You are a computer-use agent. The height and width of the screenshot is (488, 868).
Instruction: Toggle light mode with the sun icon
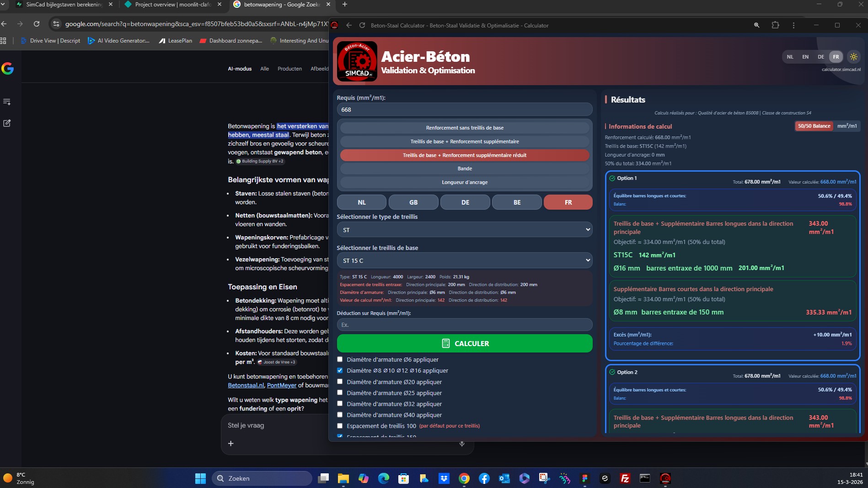tap(853, 57)
